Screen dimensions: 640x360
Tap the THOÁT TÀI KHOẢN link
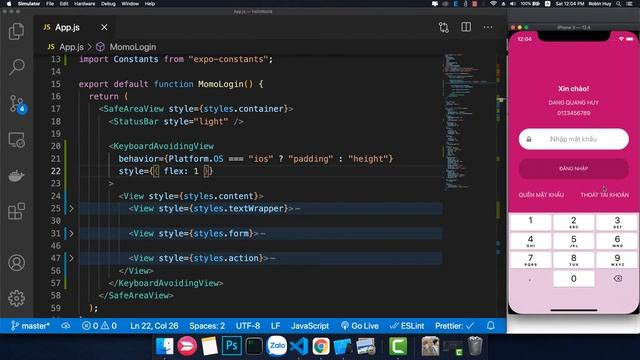point(604,195)
